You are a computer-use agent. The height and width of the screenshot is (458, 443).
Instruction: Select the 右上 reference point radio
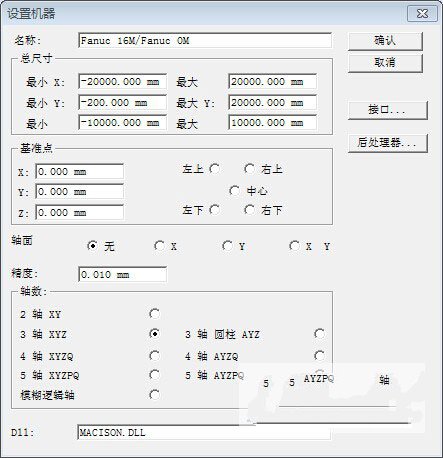point(249,169)
